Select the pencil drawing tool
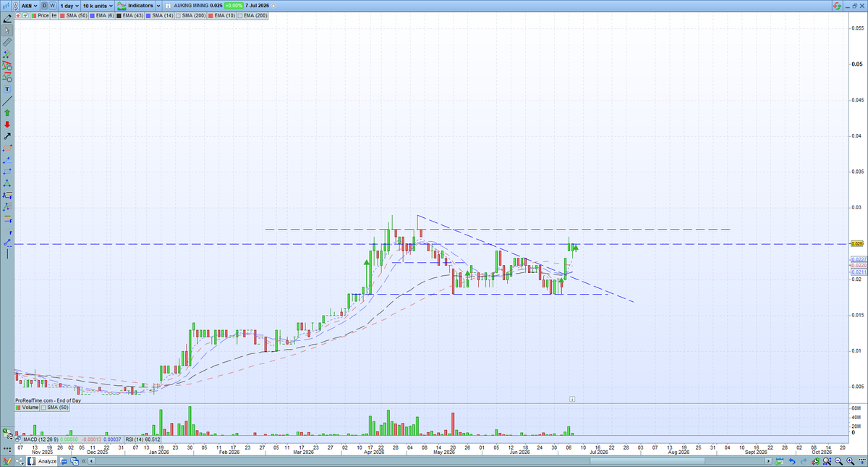The height and width of the screenshot is (467, 868). coord(7,17)
